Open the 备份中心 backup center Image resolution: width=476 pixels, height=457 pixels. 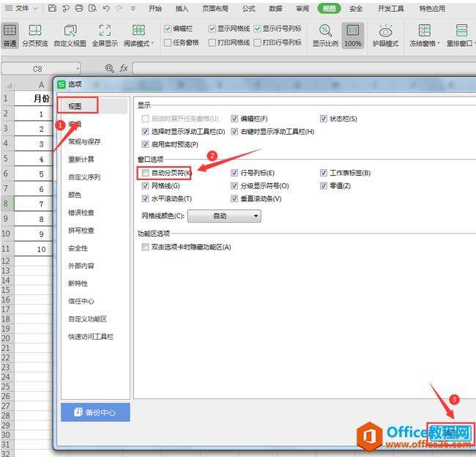[x=95, y=412]
